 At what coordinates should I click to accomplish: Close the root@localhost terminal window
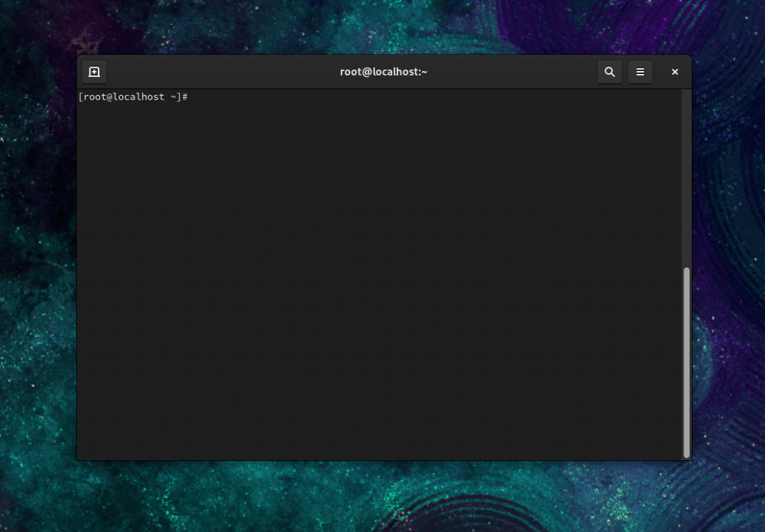click(675, 72)
